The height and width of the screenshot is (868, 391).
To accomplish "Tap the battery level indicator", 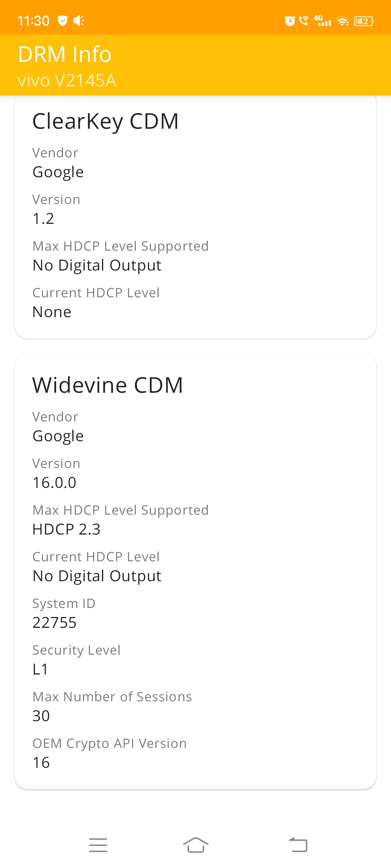I will click(363, 21).
